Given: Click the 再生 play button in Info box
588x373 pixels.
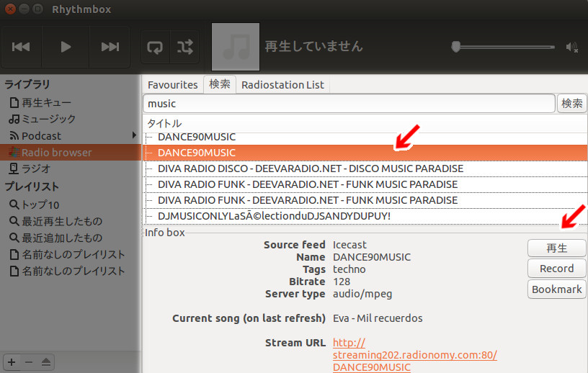Looking at the screenshot, I should (556, 248).
